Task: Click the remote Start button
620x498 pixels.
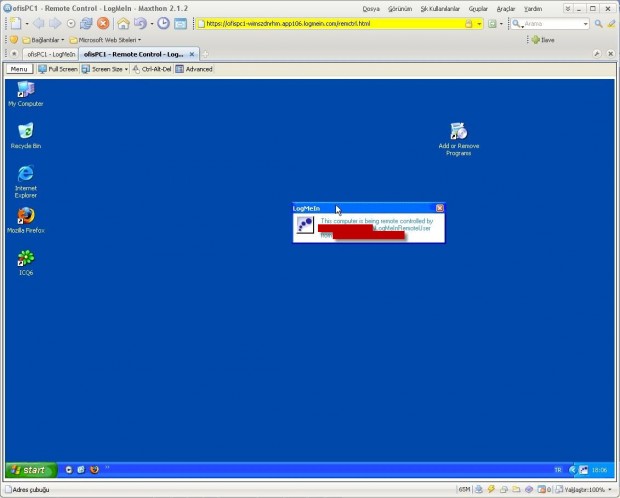Action: [x=31, y=470]
